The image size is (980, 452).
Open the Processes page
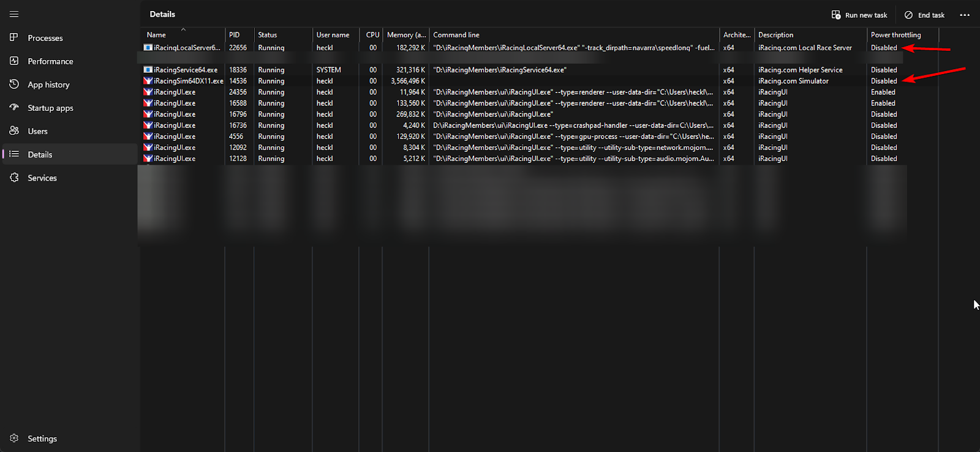(x=70, y=37)
